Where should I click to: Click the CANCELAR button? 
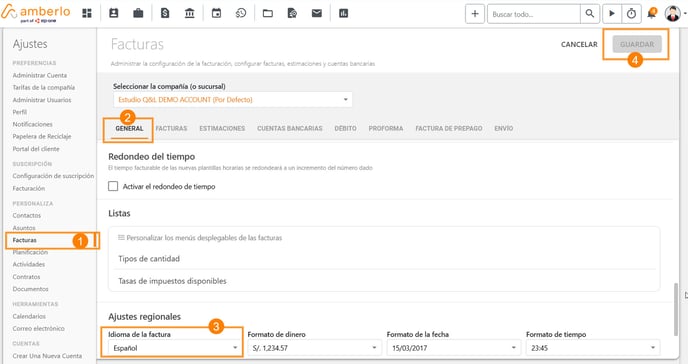pos(579,44)
